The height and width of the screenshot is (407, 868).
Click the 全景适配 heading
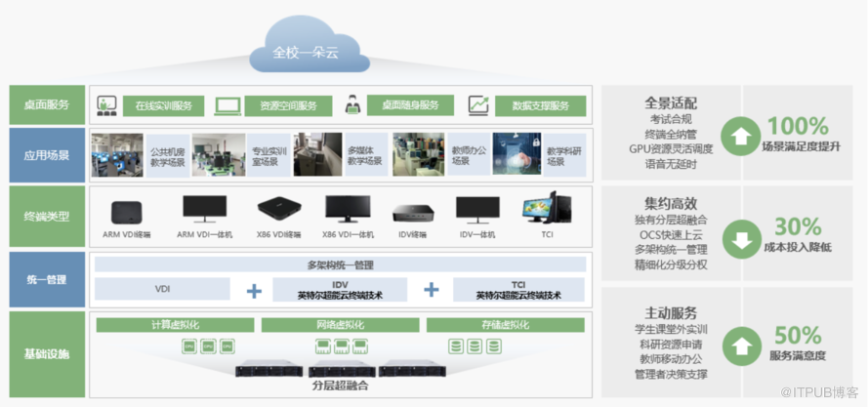(x=671, y=103)
